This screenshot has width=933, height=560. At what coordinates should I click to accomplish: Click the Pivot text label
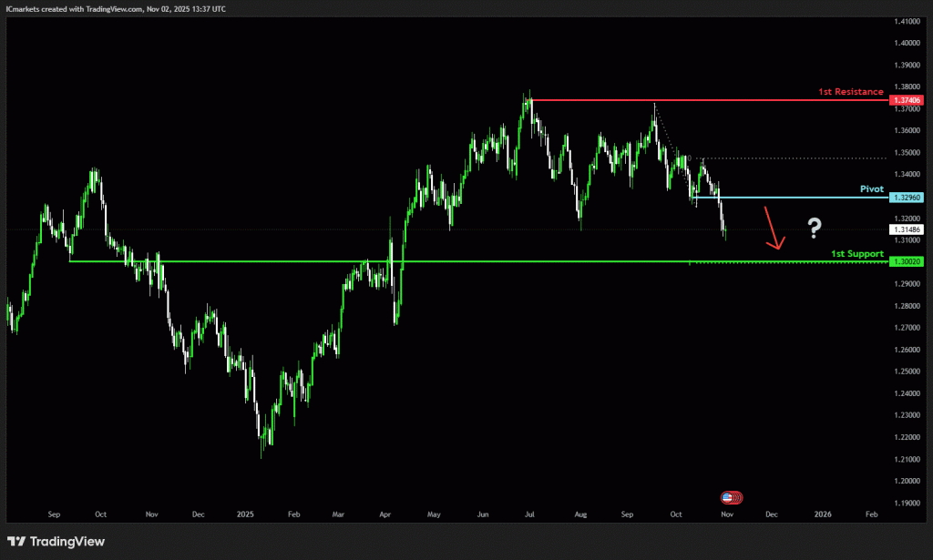pos(872,188)
